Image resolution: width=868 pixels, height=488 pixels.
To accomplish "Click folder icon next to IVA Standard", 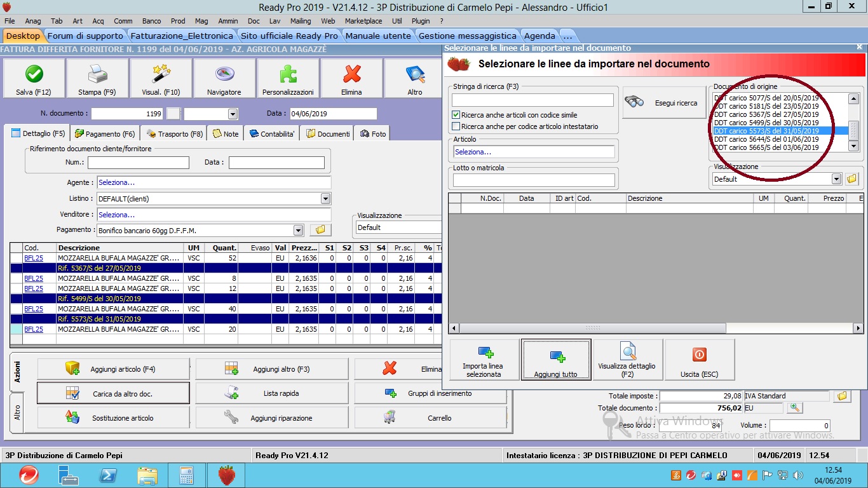I will click(842, 396).
